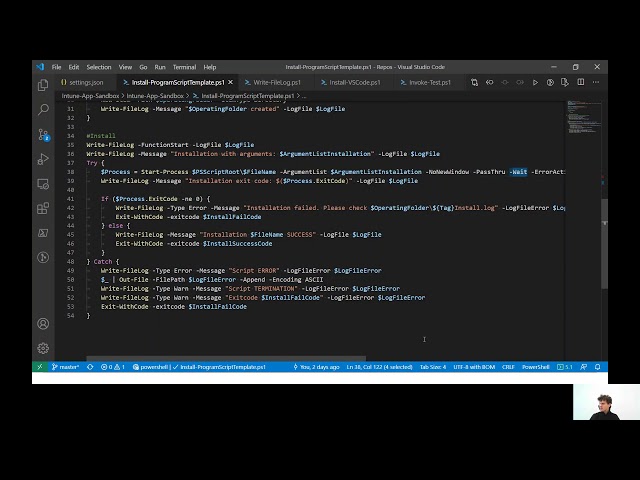This screenshot has width=640, height=480.
Task: Open the Go menu
Action: point(143,67)
